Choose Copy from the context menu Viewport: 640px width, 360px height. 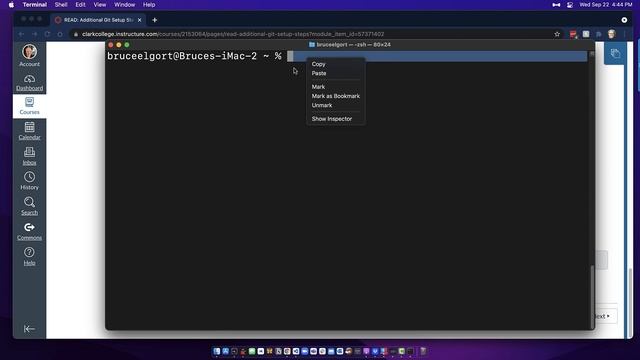[x=318, y=64]
